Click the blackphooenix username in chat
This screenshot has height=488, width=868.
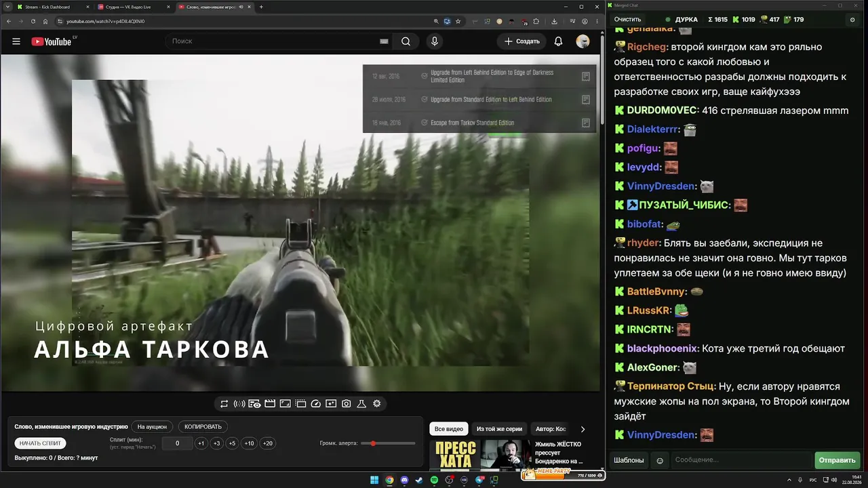point(663,348)
